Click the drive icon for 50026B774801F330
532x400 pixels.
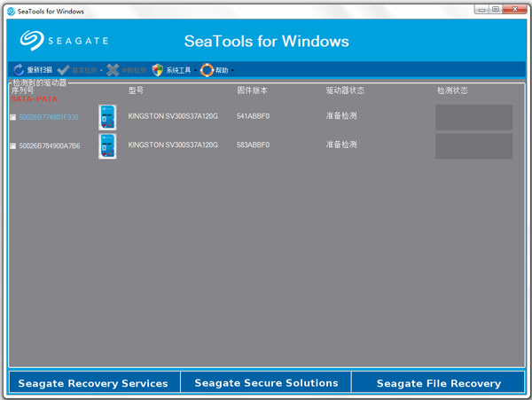pos(107,117)
